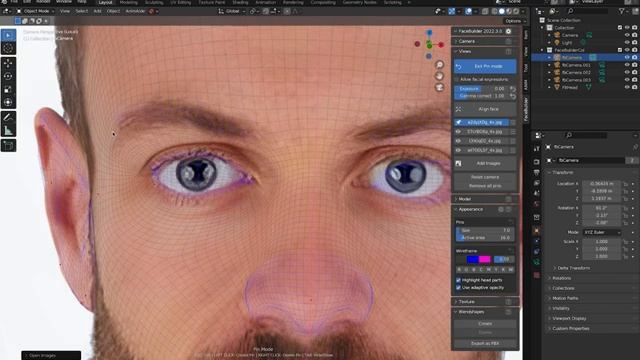Viewport: 640px width, 360px height.
Task: Click the Align face button
Action: point(485,109)
